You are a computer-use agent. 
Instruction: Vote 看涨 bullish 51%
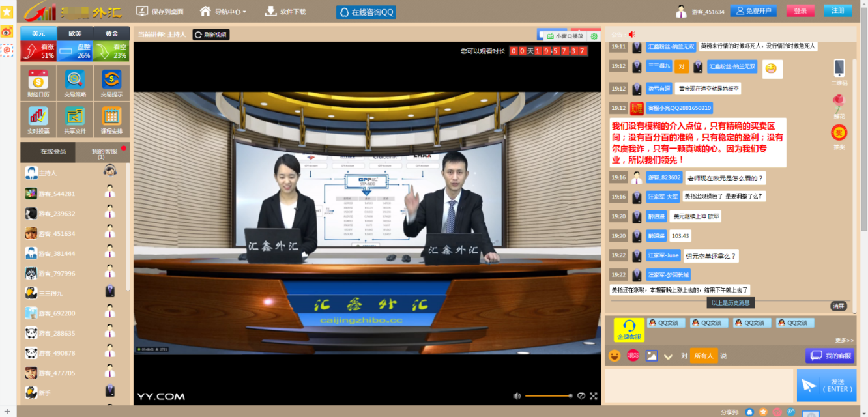[38, 51]
